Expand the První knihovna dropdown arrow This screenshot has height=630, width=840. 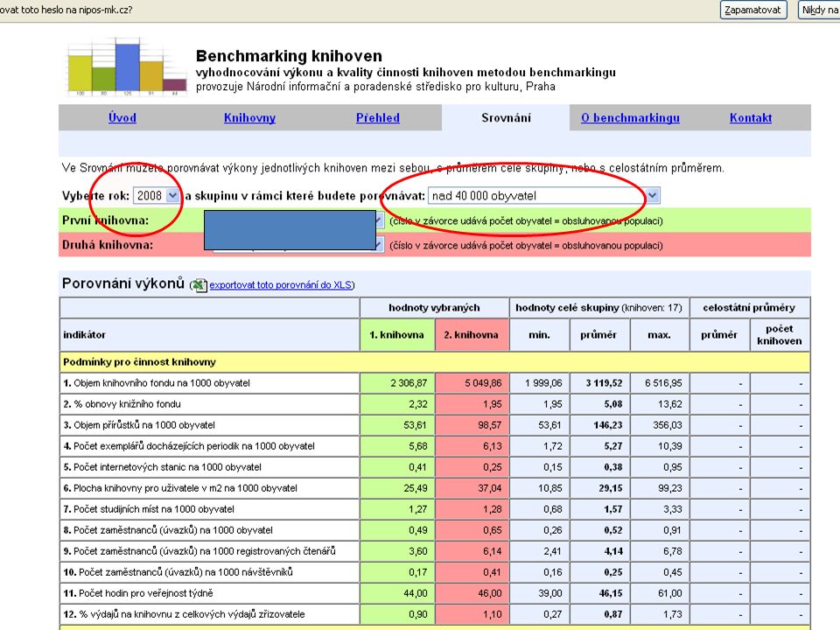379,220
